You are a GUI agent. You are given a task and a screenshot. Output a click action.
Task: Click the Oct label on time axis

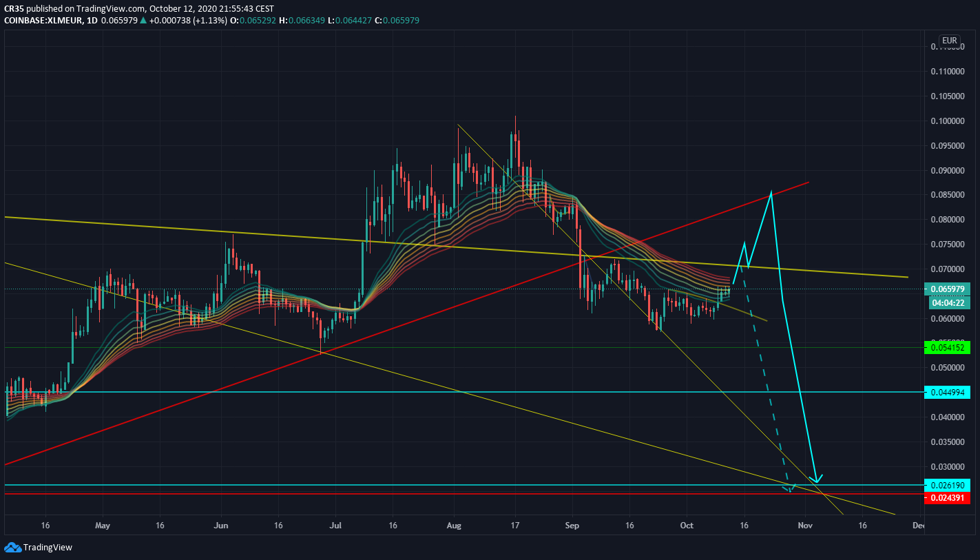point(688,525)
